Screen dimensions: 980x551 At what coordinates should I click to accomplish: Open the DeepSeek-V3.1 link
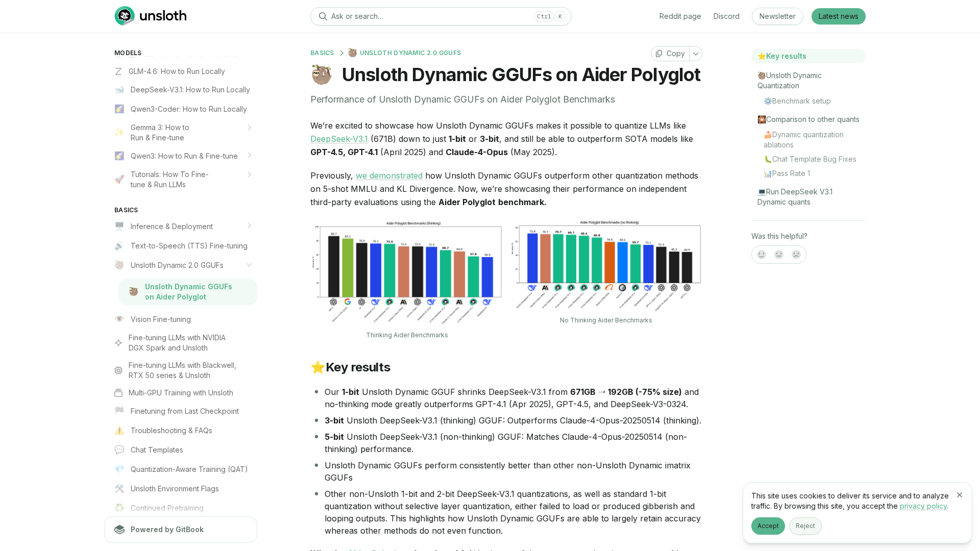click(x=339, y=139)
